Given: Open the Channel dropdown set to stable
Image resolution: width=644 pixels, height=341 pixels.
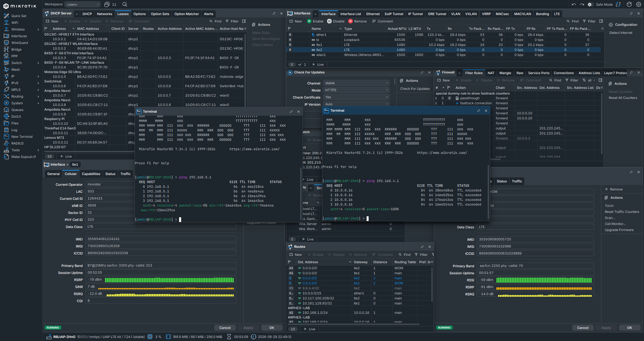Looking at the screenshot, I should coord(356,83).
